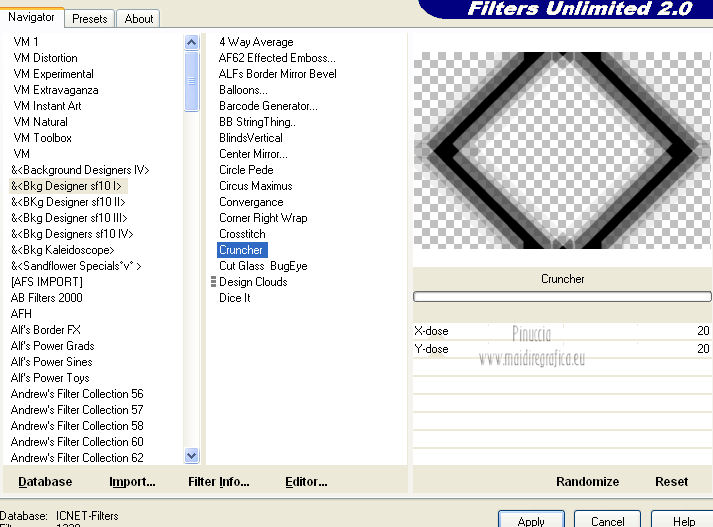
Task: Select &<Bkg Kaleidoscope> category
Action: coord(62,250)
